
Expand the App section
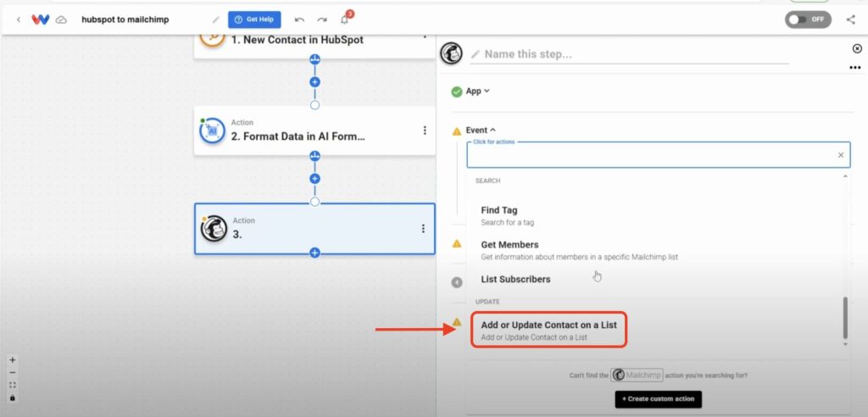click(x=478, y=91)
